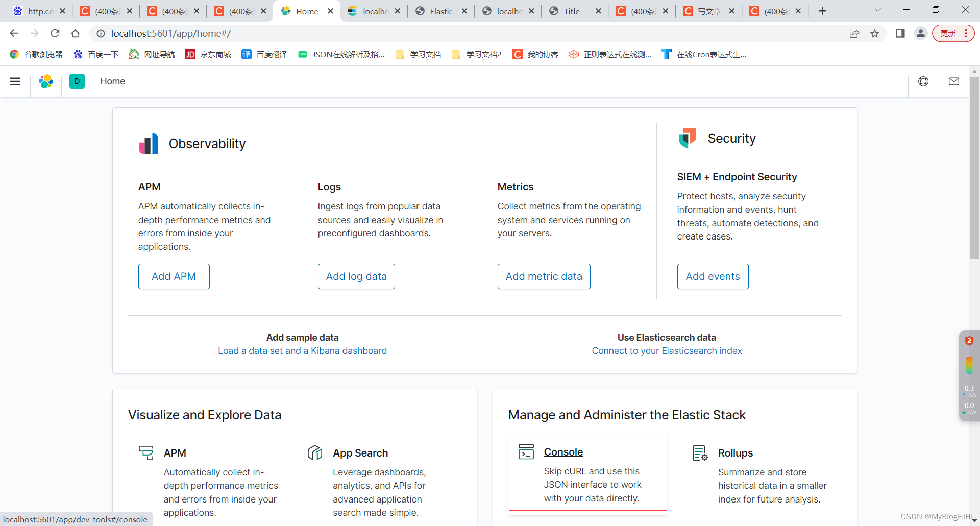Open a new browser tab with plus

(822, 11)
